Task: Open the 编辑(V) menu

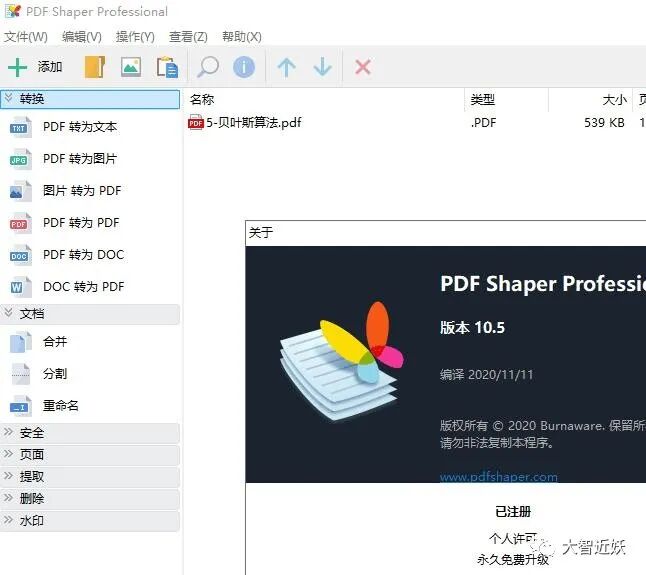Action: point(82,37)
